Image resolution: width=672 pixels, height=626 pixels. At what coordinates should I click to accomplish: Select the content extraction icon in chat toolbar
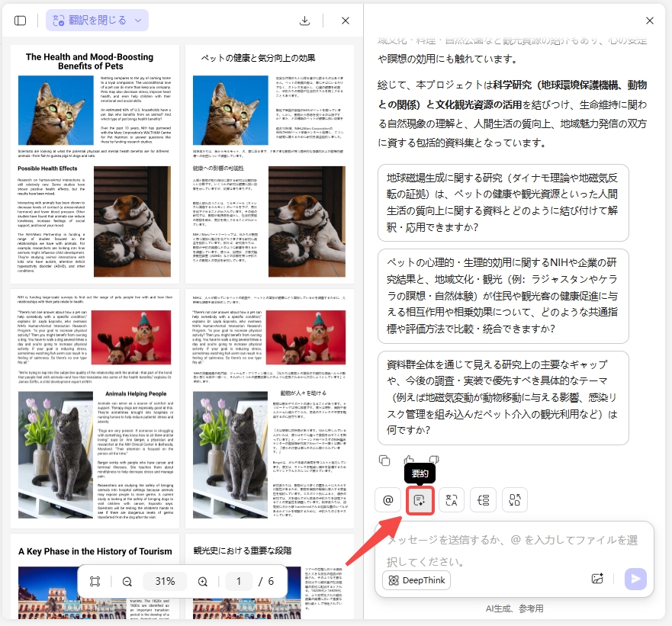click(x=514, y=500)
